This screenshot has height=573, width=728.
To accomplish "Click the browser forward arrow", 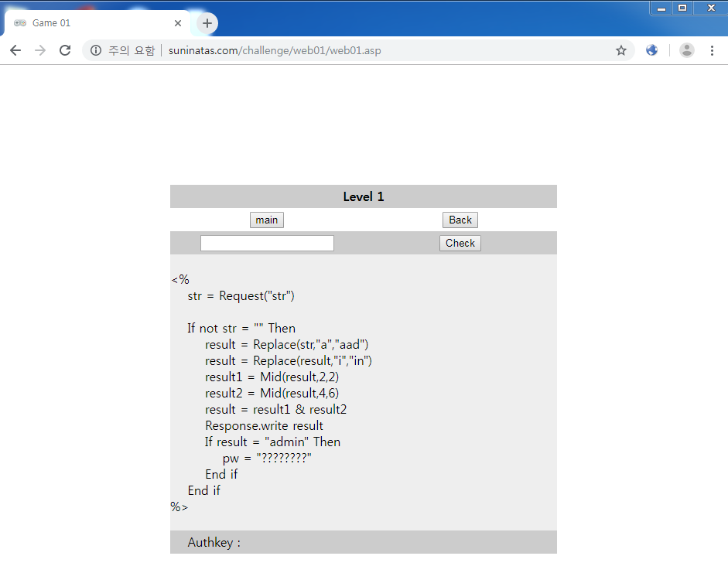I will 40,50.
